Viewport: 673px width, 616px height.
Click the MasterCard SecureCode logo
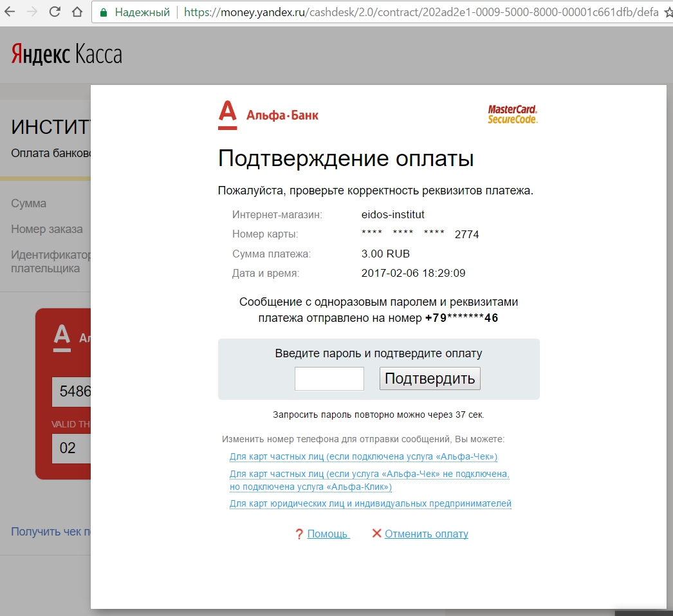(x=513, y=115)
